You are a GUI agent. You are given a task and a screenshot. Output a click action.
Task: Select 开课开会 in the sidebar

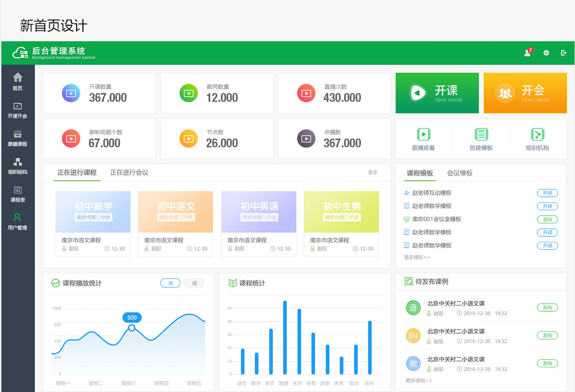point(17,111)
